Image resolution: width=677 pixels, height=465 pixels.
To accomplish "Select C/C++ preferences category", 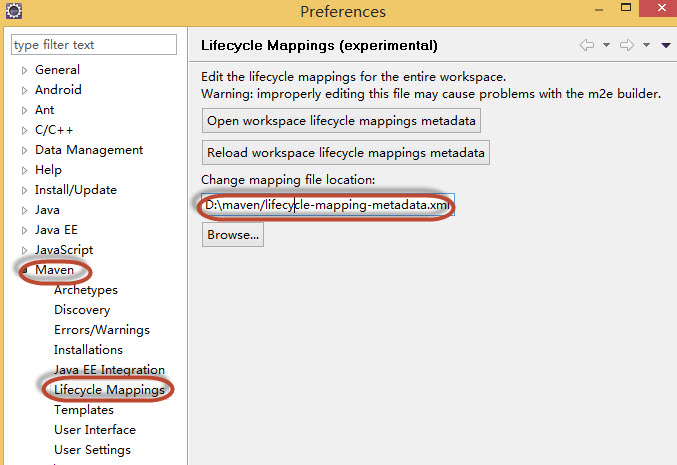I will pos(54,130).
